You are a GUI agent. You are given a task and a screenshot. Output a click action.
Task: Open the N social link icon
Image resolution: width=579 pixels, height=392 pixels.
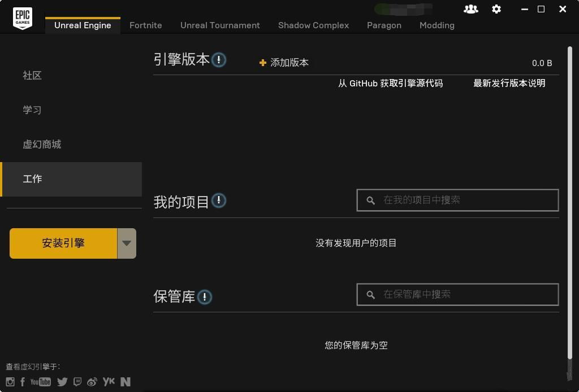point(126,382)
